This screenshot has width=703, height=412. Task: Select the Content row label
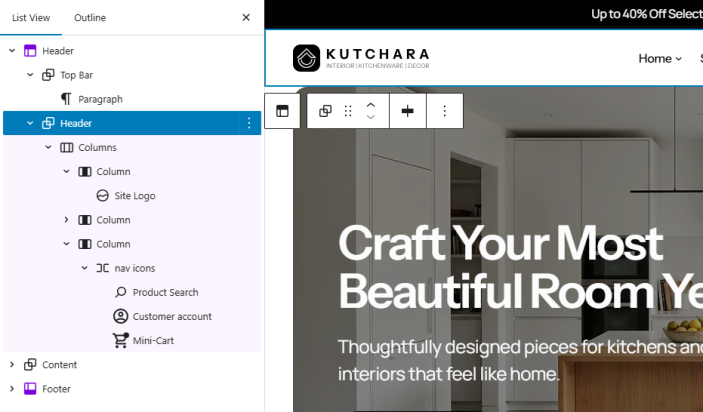[60, 365]
